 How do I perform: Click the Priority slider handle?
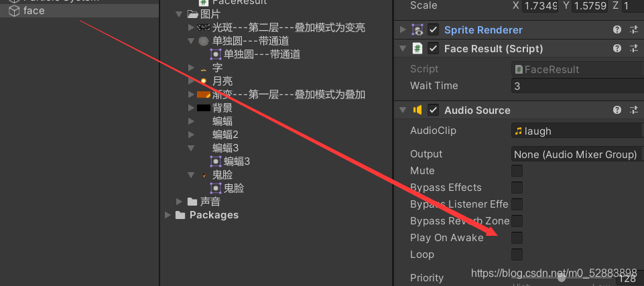tap(561, 278)
